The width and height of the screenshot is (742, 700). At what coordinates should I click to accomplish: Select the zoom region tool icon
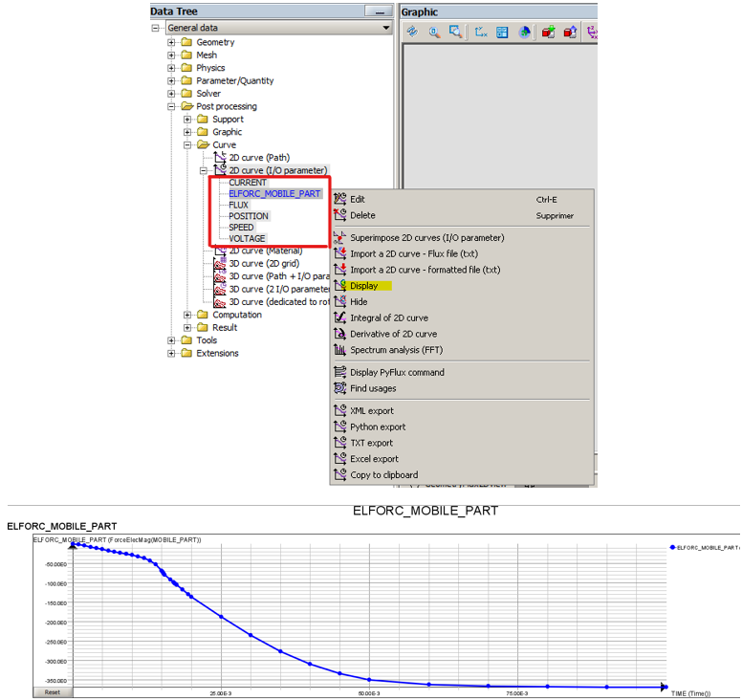tap(456, 32)
